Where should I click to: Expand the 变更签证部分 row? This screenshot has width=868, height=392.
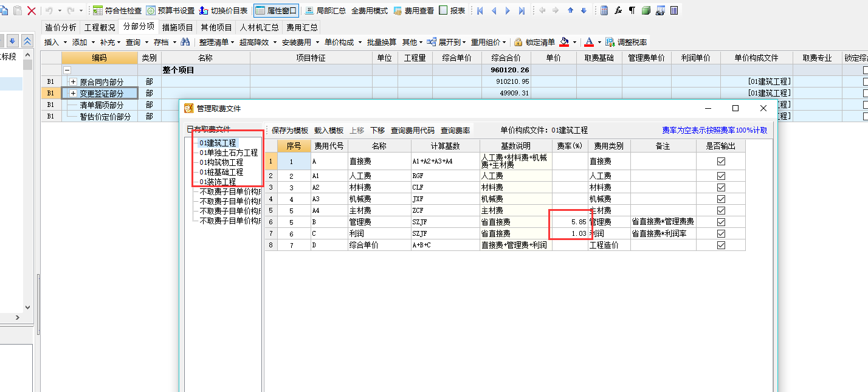(x=74, y=94)
